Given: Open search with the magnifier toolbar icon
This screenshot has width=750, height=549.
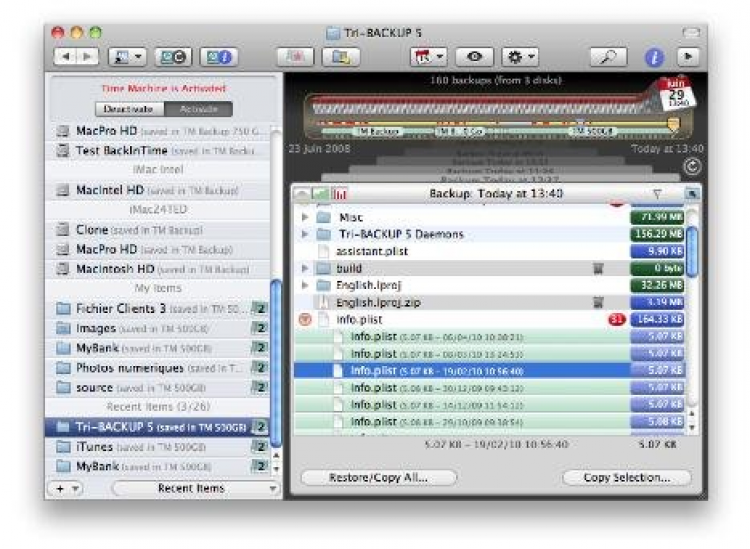Looking at the screenshot, I should [608, 57].
